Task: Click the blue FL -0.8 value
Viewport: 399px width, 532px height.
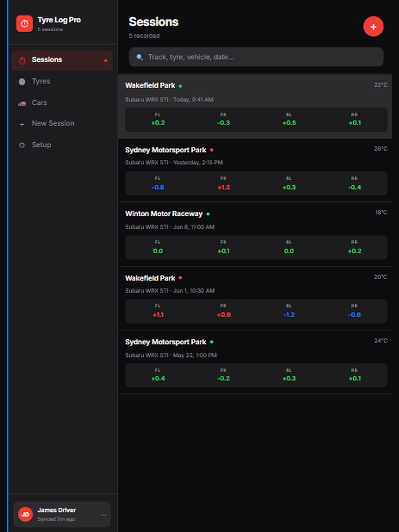Action: (x=158, y=187)
